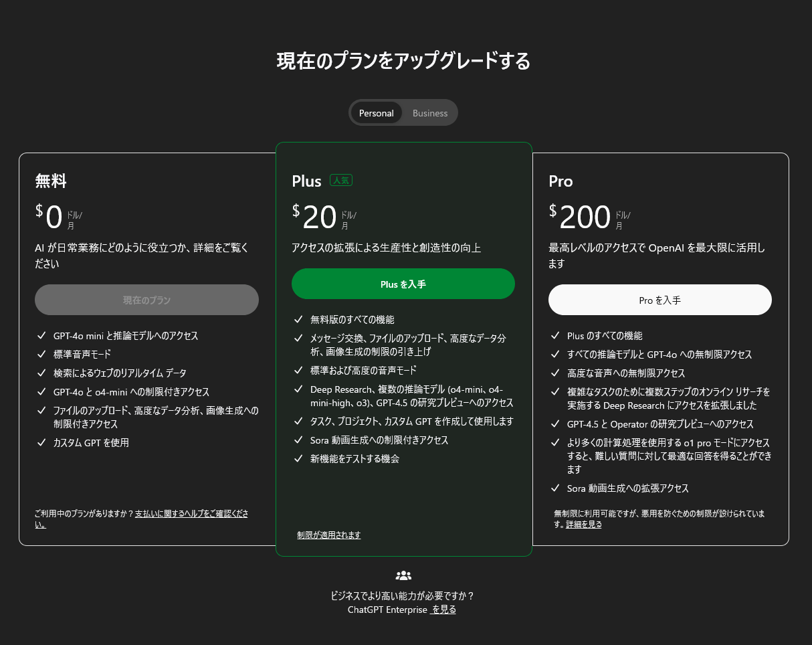Open the '制限が適用されます' link in Plus card
Viewport: 812px width, 645px height.
pos(329,535)
